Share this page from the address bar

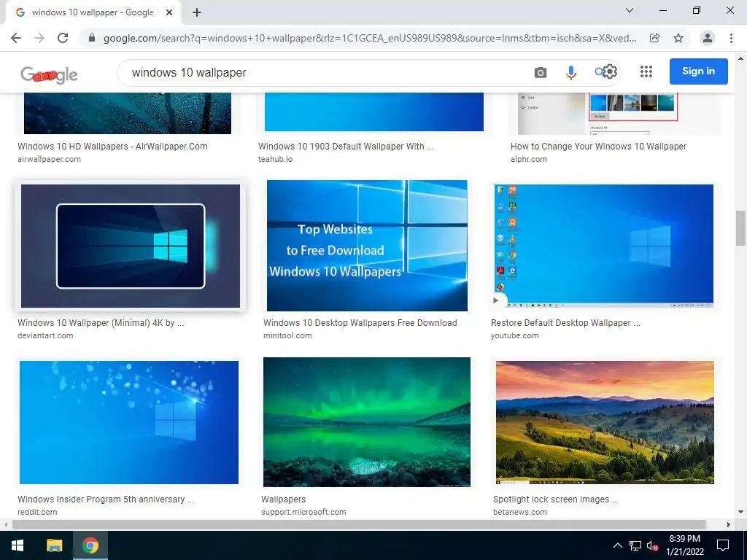coord(655,38)
